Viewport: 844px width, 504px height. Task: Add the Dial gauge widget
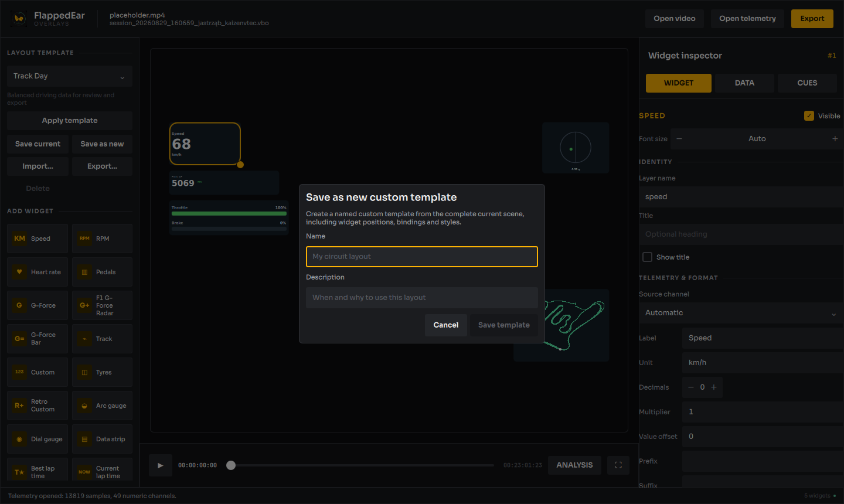click(38, 439)
